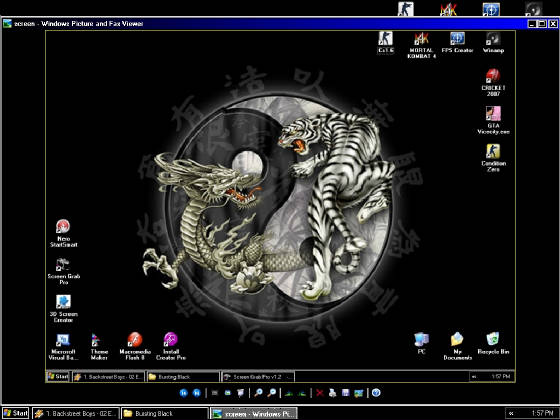Switch to Backstreet Boys taskbar button

pos(75,414)
